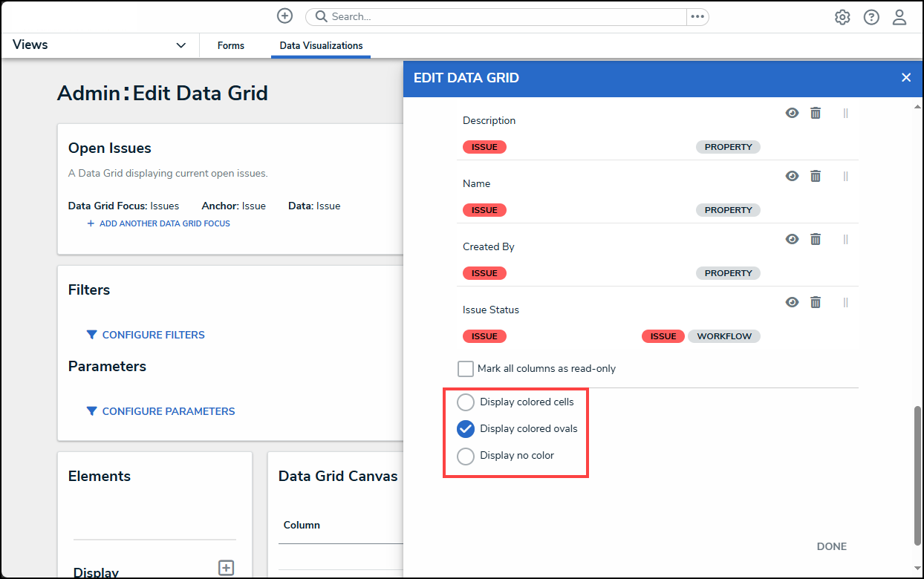Viewport: 924px width, 579px height.
Task: Toggle visibility eye for Description column
Action: point(793,113)
